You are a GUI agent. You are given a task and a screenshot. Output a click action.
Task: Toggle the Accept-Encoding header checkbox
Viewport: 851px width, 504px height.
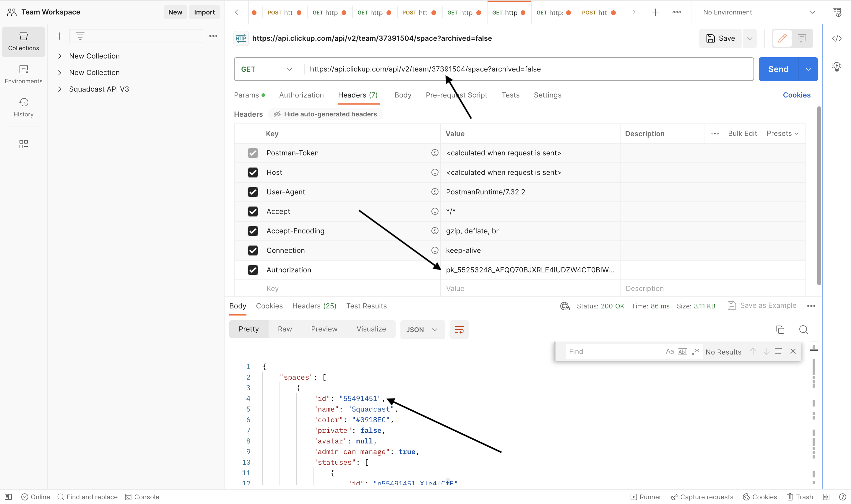[253, 231]
